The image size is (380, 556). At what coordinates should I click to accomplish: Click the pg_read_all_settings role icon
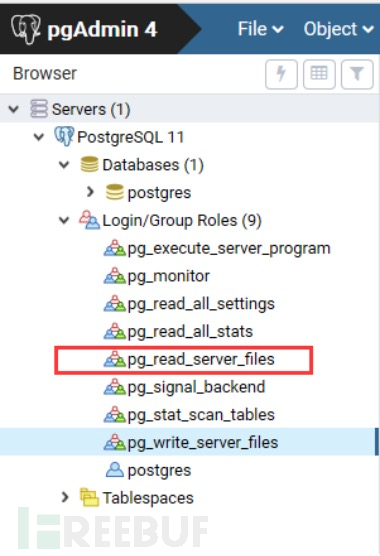(x=114, y=304)
